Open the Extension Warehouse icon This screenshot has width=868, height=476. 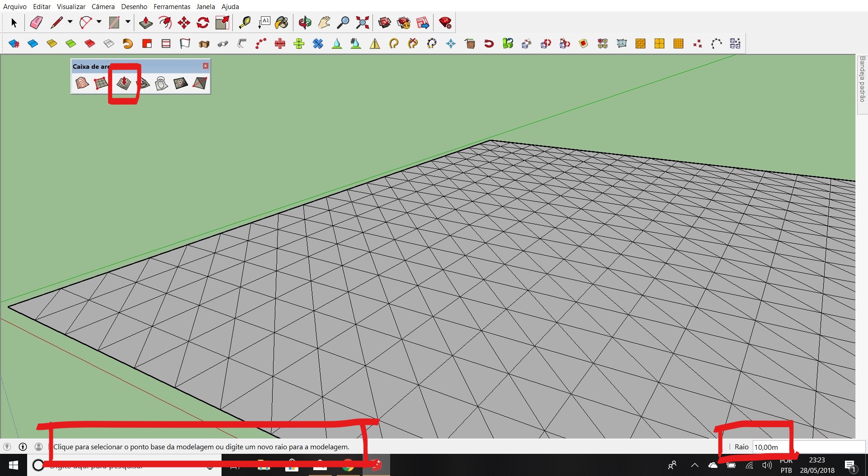(404, 23)
